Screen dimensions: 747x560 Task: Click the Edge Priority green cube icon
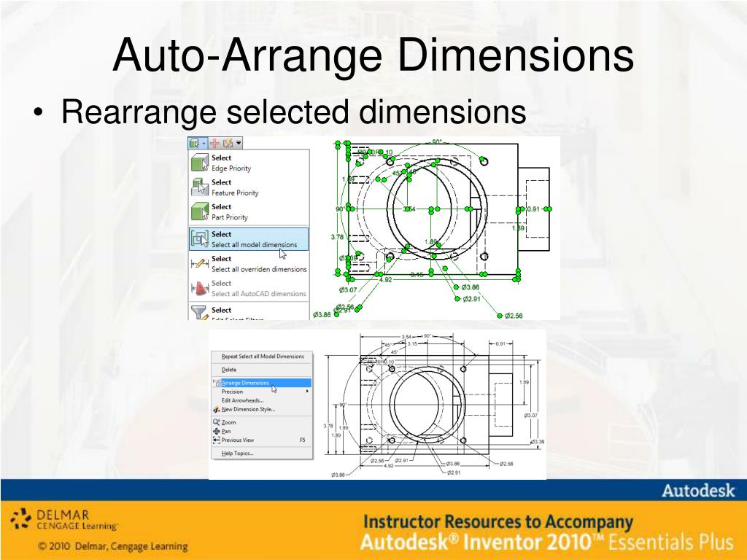(200, 163)
